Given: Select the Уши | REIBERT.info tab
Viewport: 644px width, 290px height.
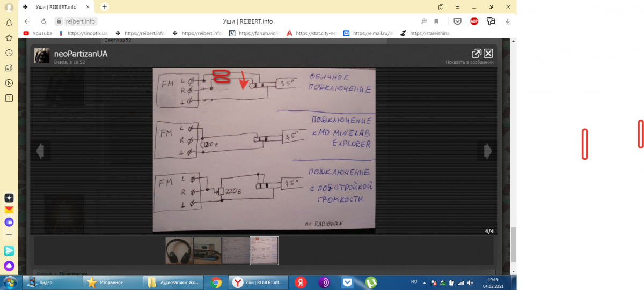Looking at the screenshot, I should point(57,7).
